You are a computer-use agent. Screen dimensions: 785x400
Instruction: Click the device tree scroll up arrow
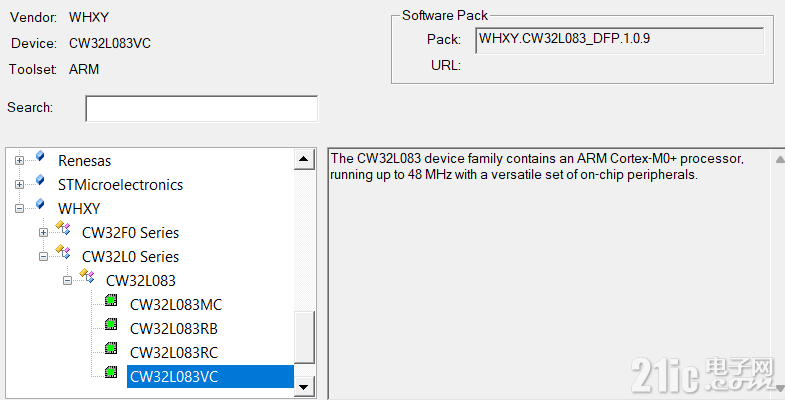[x=303, y=160]
